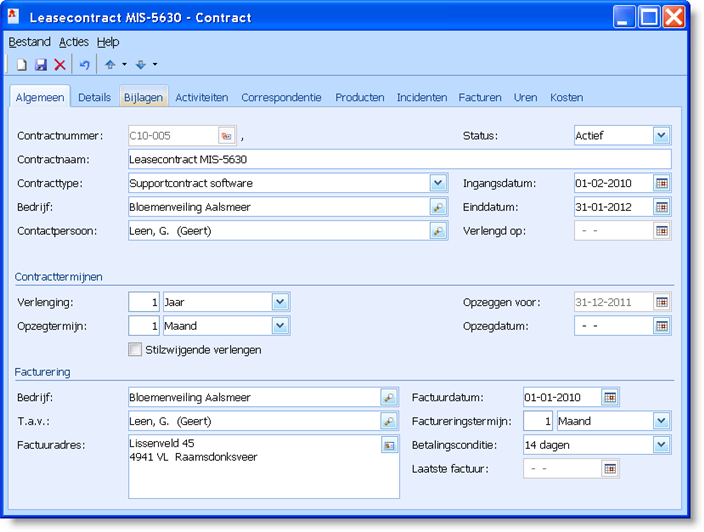704x532 pixels.
Task: Undo changes with the blue arrow icon
Action: (x=84, y=65)
